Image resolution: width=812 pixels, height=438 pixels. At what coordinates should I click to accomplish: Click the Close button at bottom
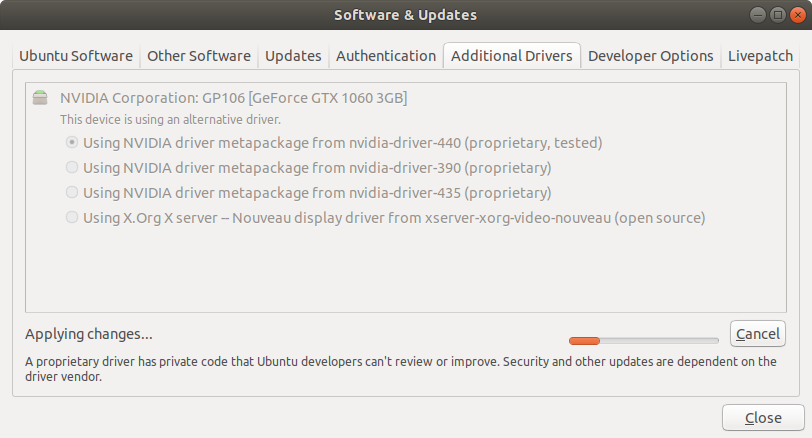(763, 418)
